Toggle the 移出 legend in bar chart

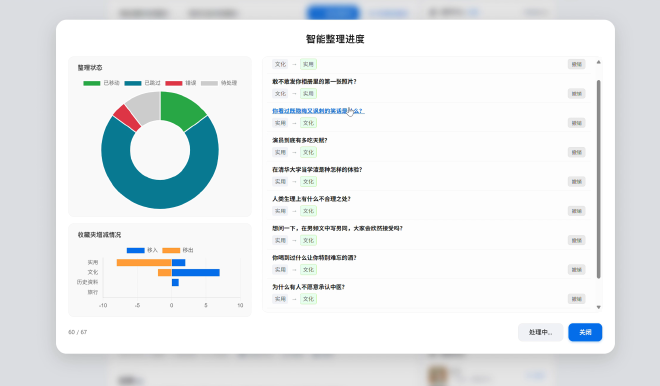click(x=178, y=250)
